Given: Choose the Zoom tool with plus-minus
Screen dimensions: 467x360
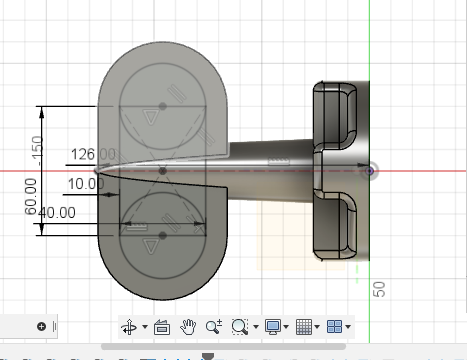Looking at the screenshot, I should click(214, 327).
